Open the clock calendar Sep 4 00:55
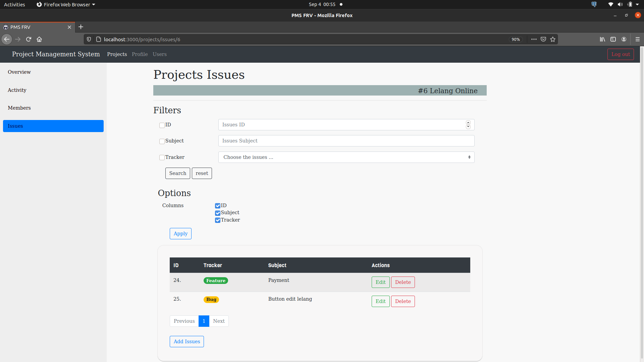Viewport: 644px width, 362px height. click(x=322, y=4)
